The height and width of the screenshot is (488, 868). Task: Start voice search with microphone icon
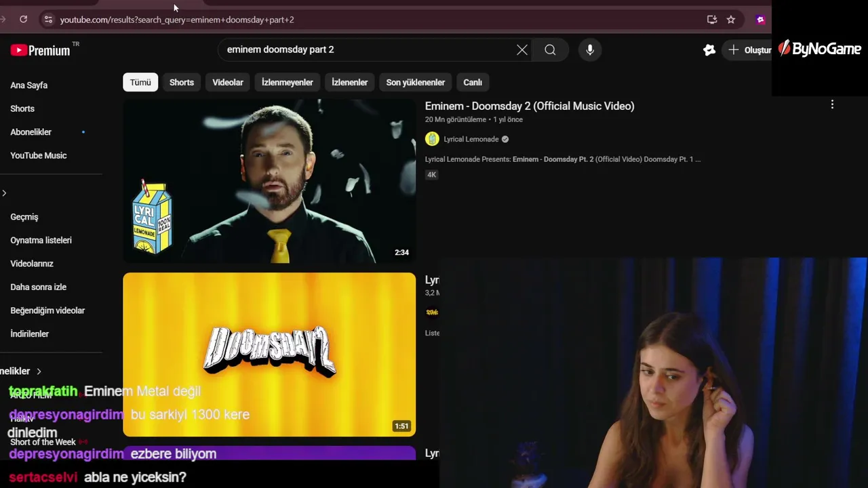click(x=590, y=49)
